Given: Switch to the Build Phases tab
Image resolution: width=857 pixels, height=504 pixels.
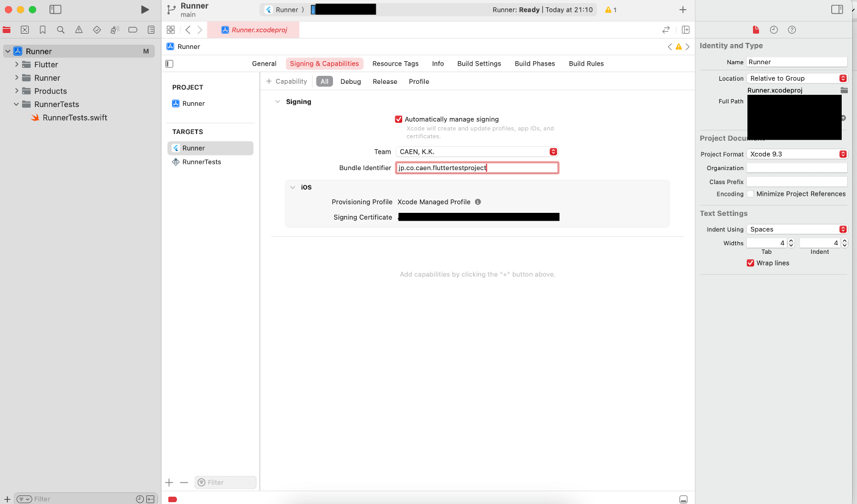Looking at the screenshot, I should tap(535, 64).
